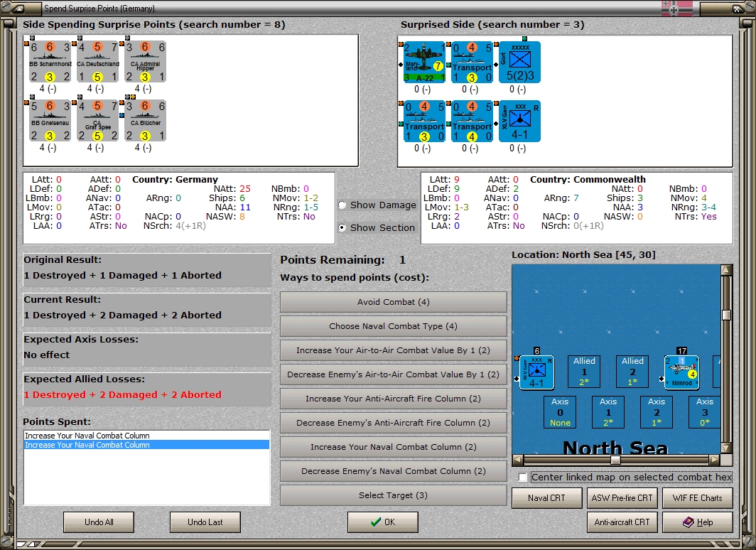Click the Undo Last button
756x550 pixels.
205,522
